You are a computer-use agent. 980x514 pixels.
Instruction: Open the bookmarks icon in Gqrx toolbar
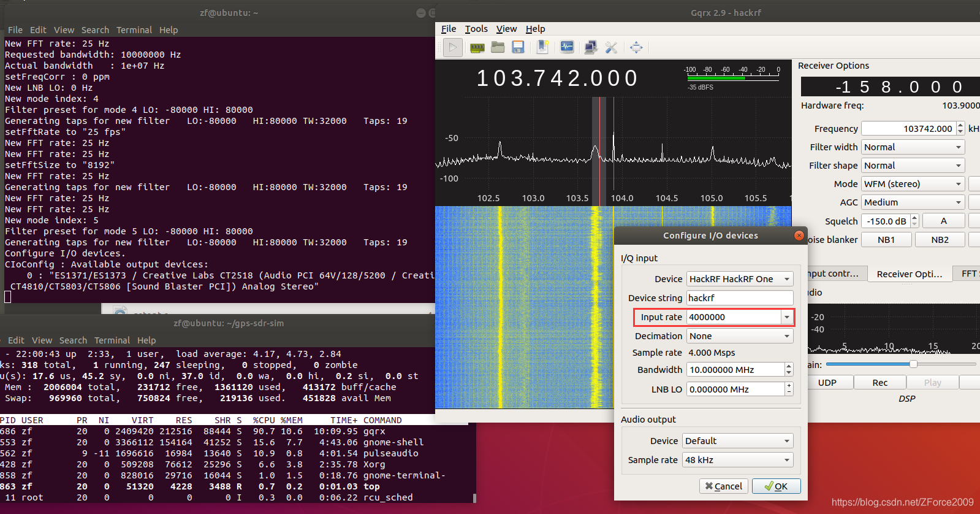(x=542, y=47)
